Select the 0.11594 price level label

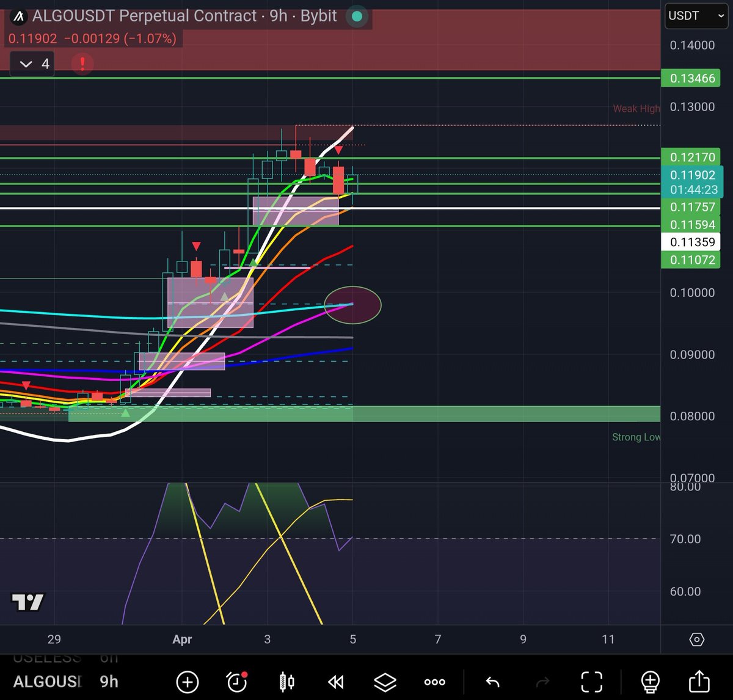pos(692,225)
